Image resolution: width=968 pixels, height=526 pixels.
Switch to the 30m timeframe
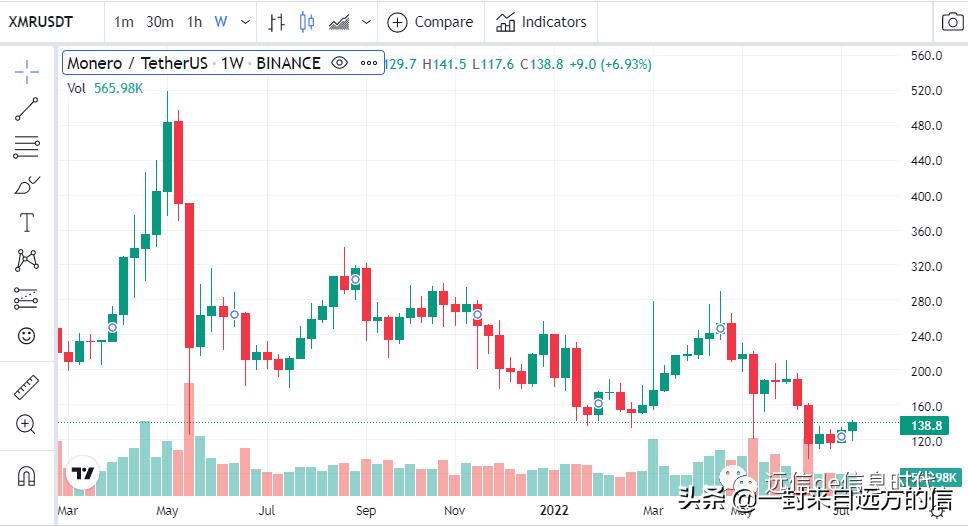[159, 22]
